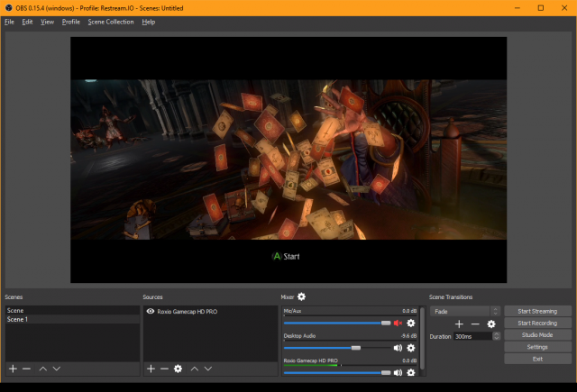The image size is (577, 392).
Task: Open Desktop Audio settings gear
Action: coord(411,347)
